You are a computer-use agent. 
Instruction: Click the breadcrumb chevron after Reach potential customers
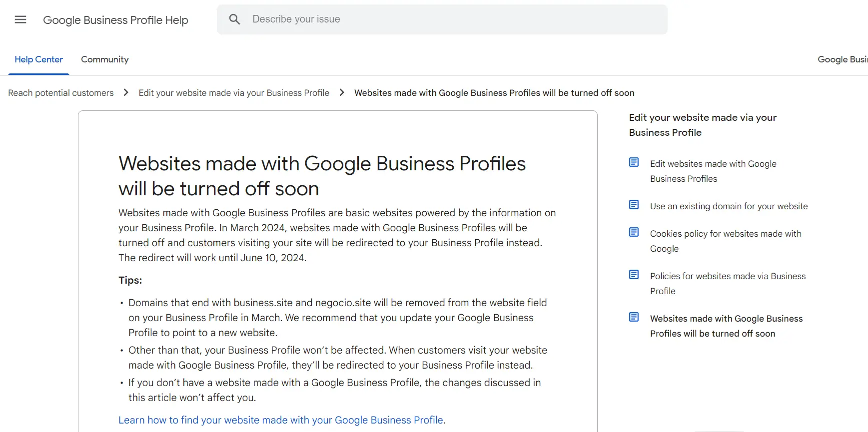click(126, 92)
